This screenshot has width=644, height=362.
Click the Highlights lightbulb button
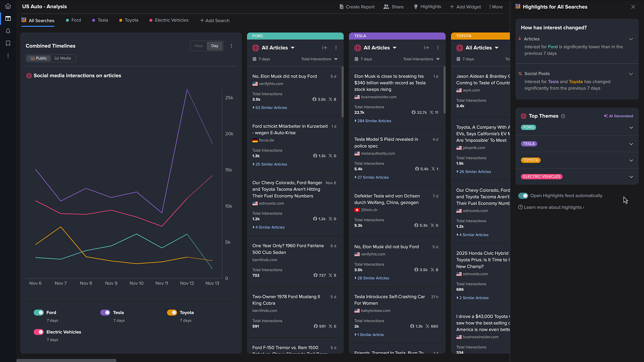pyautogui.click(x=427, y=7)
